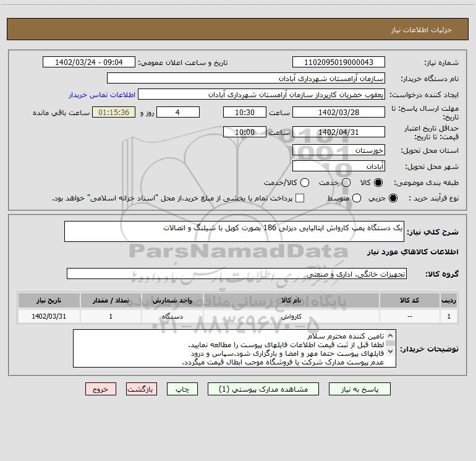
Task: Click the response deadline date 1402/03/28
Action: coord(339,112)
